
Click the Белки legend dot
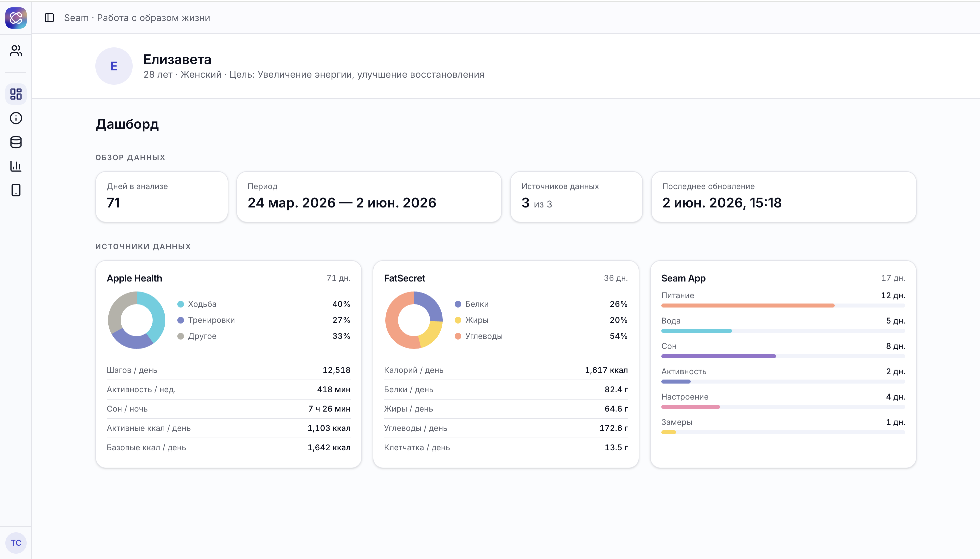[x=458, y=304]
